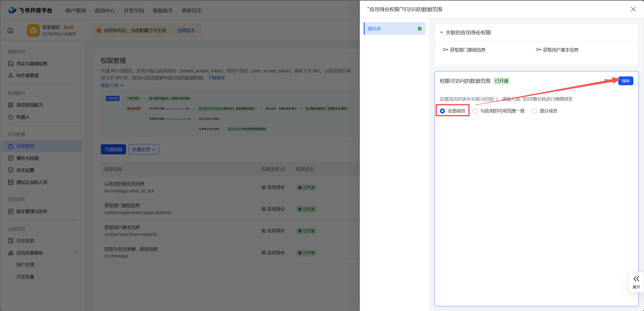Viewport: 644px width, 311px height.
Task: Click the 创建版本 link
Action: [186, 31]
